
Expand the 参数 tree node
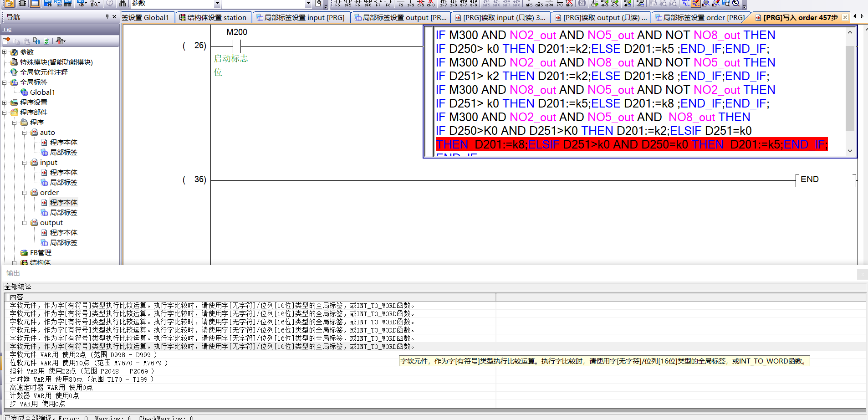[5, 52]
